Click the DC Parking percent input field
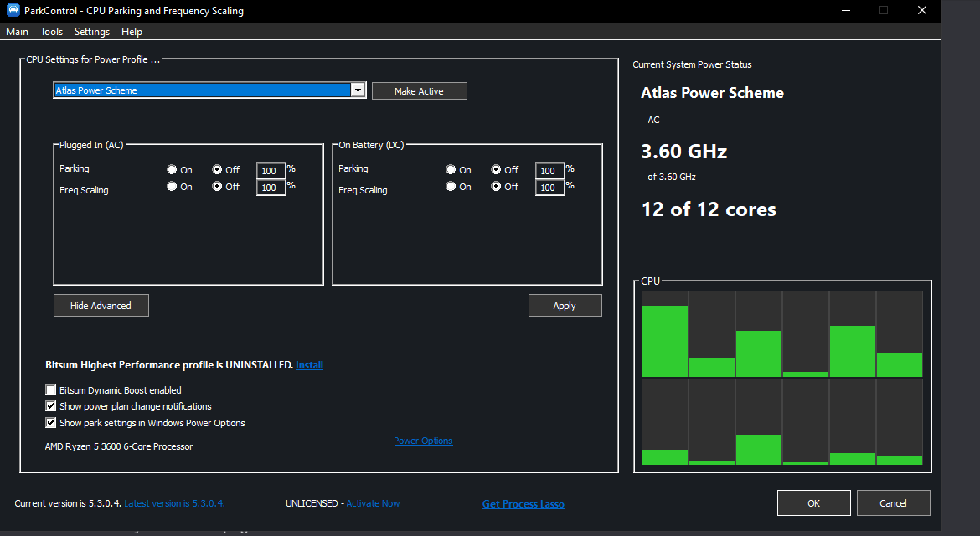980x536 pixels. [549, 171]
